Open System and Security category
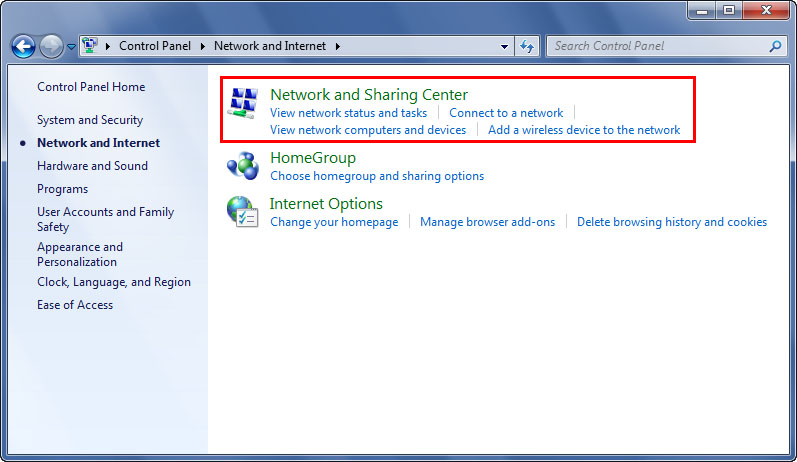Image resolution: width=797 pixels, height=462 pixels. [x=90, y=120]
